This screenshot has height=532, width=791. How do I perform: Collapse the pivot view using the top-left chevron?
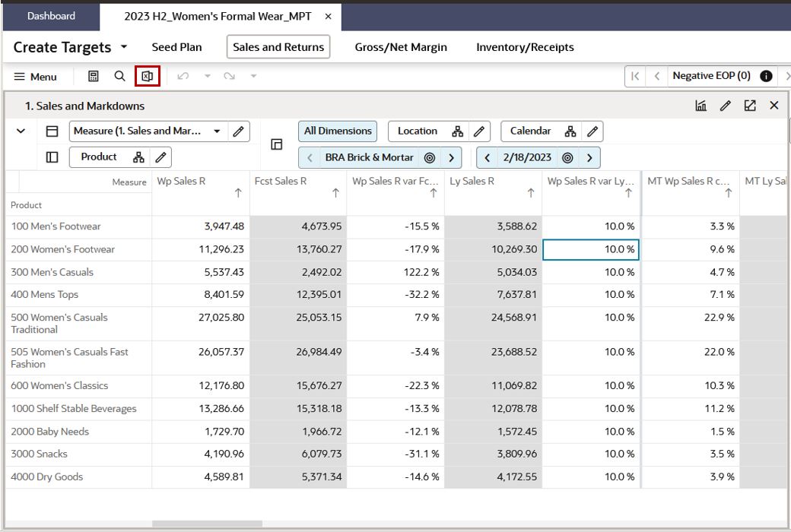coord(19,131)
